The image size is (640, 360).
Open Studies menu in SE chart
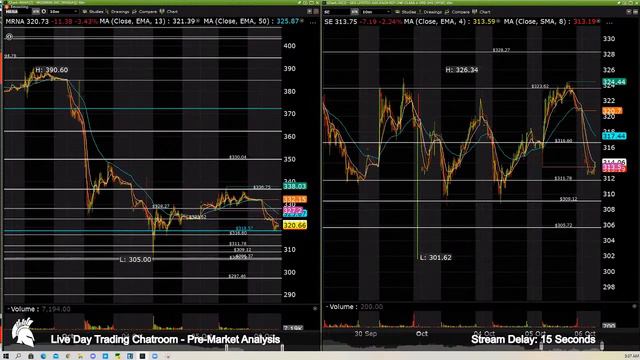coord(406,12)
